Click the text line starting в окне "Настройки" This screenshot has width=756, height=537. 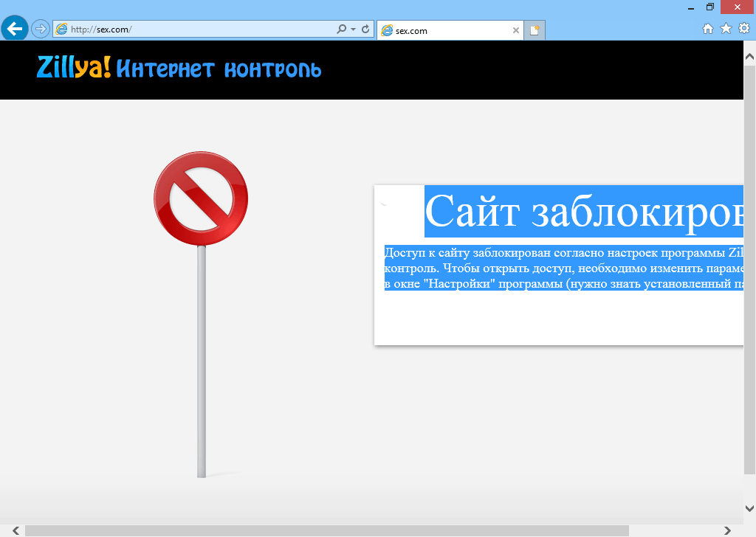pos(563,283)
